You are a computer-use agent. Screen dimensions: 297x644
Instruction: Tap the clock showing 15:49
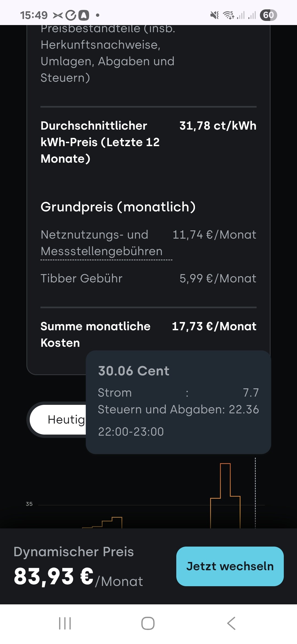pos(34,15)
